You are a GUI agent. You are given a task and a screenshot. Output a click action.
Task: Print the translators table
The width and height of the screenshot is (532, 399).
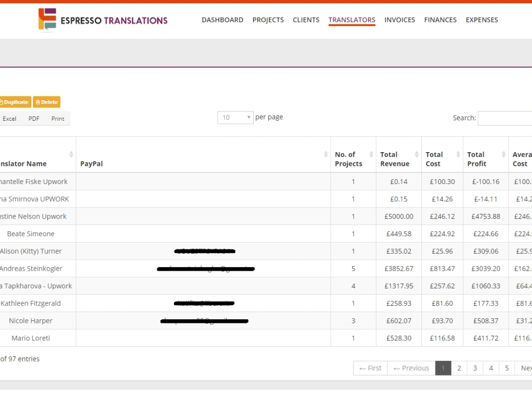tap(57, 119)
